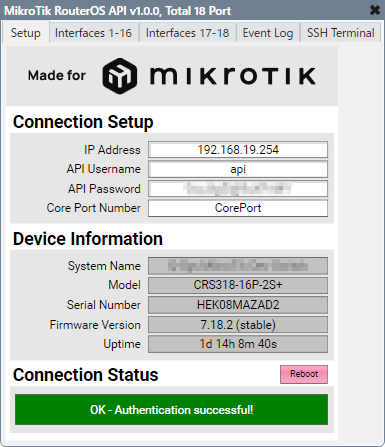The height and width of the screenshot is (447, 385).
Task: Select the Event Log tab
Action: (268, 33)
